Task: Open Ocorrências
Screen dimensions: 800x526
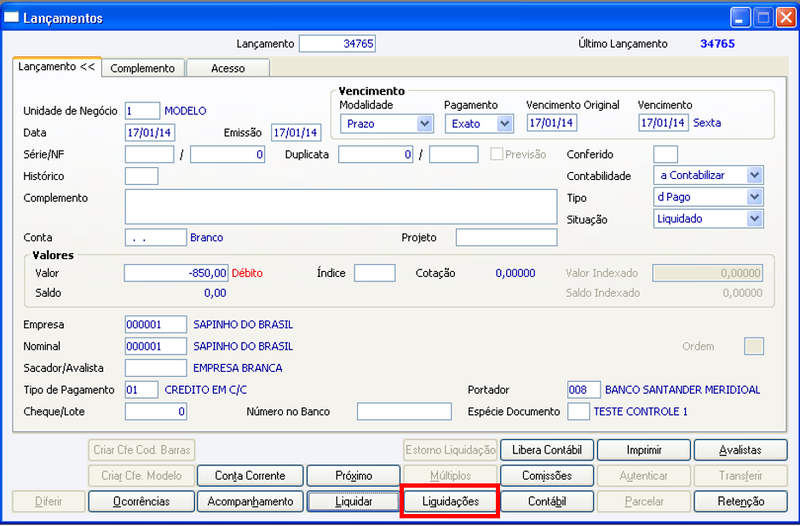Action: pos(141,502)
